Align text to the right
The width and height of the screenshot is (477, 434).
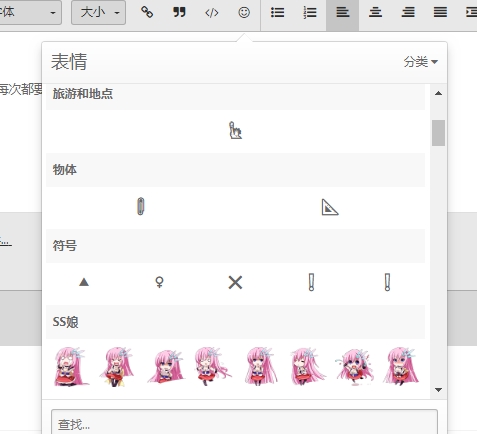(x=408, y=12)
